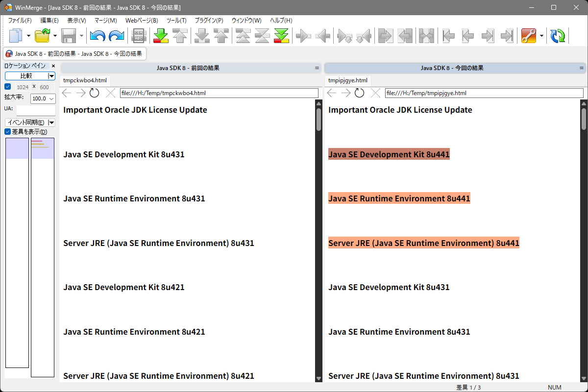Click the Copy to Left arrow icon
Viewport: 588px width, 392px height.
pos(323,36)
